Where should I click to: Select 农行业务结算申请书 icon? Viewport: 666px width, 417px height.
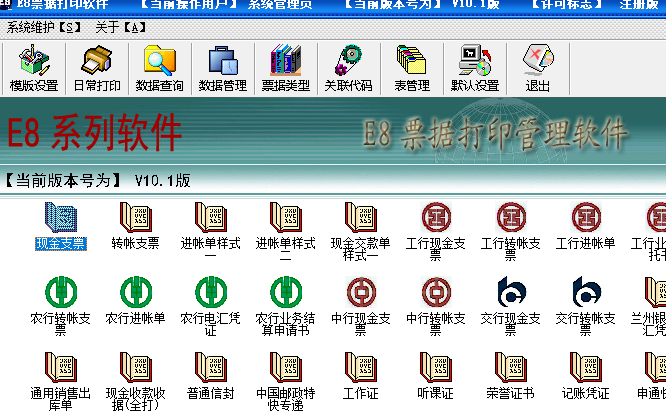(285, 292)
